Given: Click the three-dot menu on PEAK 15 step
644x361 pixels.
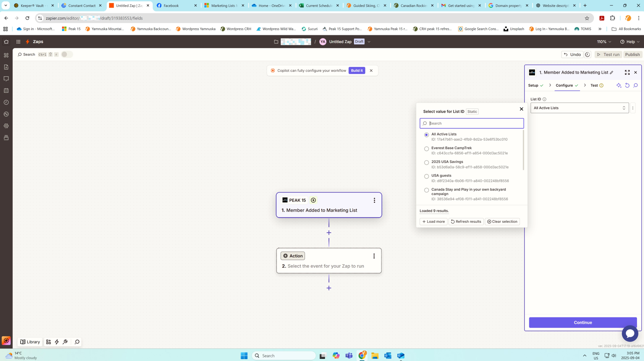Looking at the screenshot, I should pyautogui.click(x=374, y=200).
